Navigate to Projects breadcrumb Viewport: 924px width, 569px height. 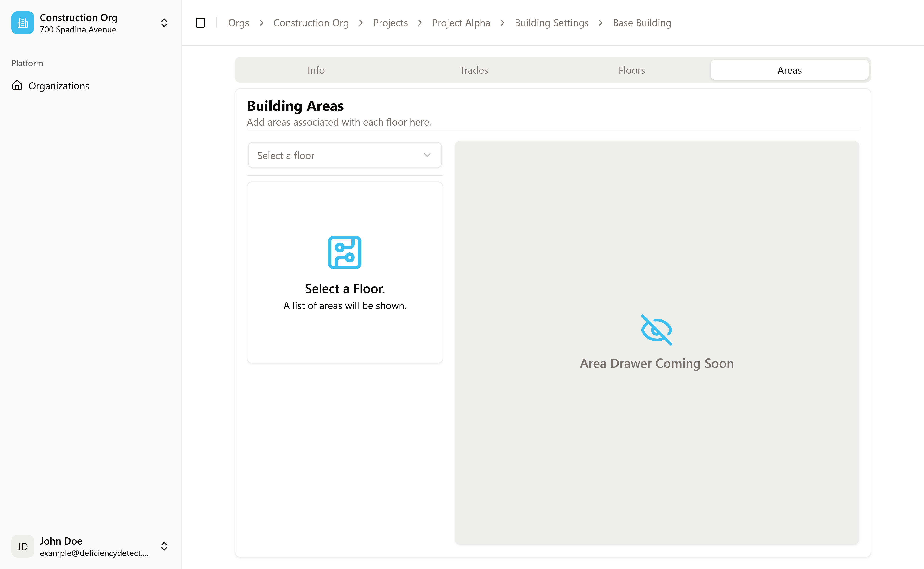click(390, 23)
